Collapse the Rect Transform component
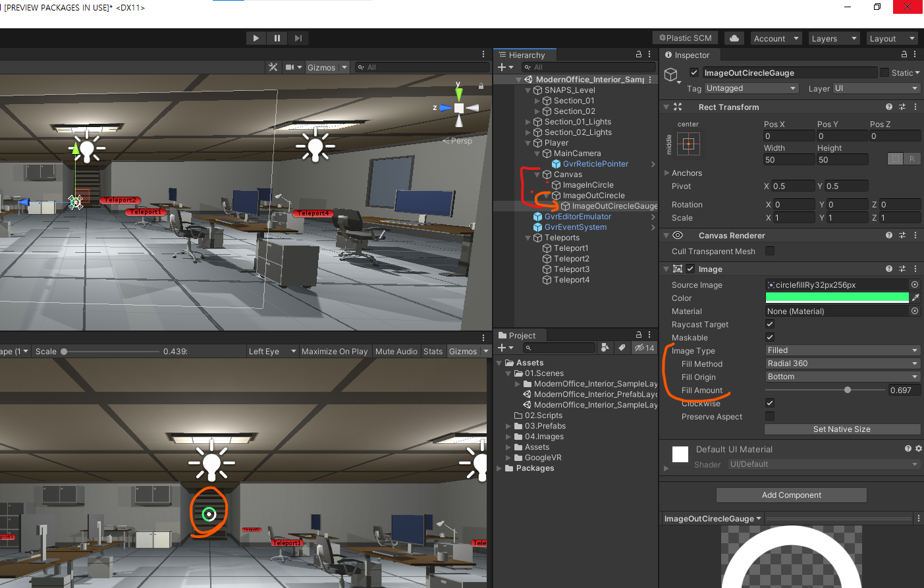Image resolution: width=924 pixels, height=588 pixels. point(666,107)
